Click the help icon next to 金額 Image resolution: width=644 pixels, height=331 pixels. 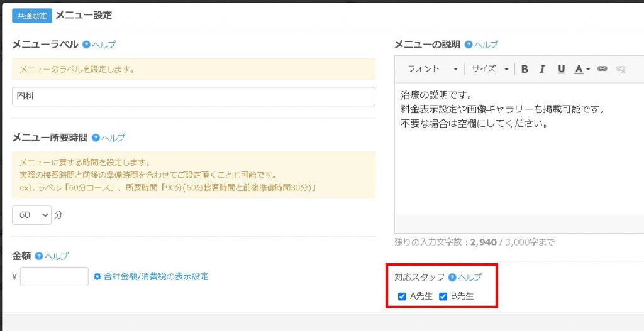[39, 256]
